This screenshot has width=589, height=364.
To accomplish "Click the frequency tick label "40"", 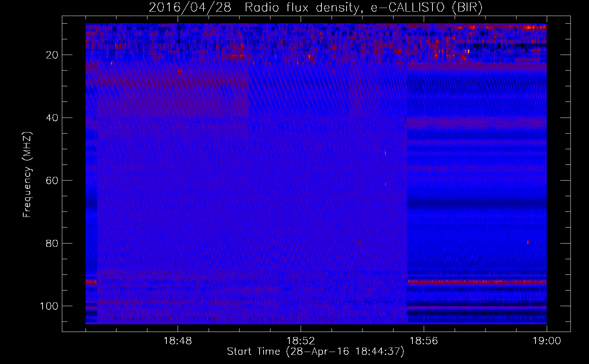I will click(52, 118).
